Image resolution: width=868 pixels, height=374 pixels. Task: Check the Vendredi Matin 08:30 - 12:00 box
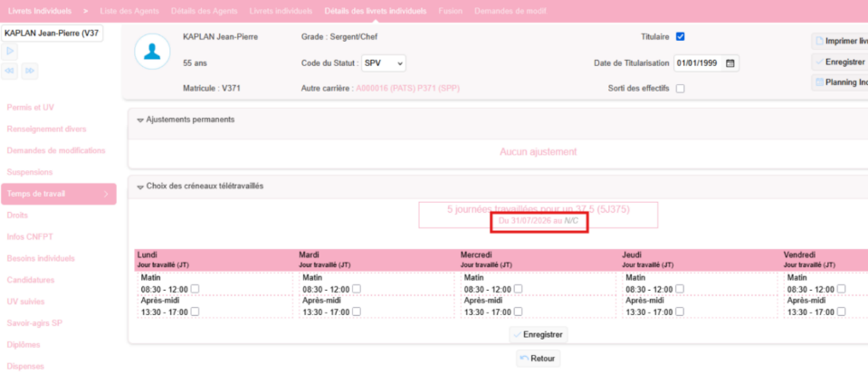[x=842, y=289]
